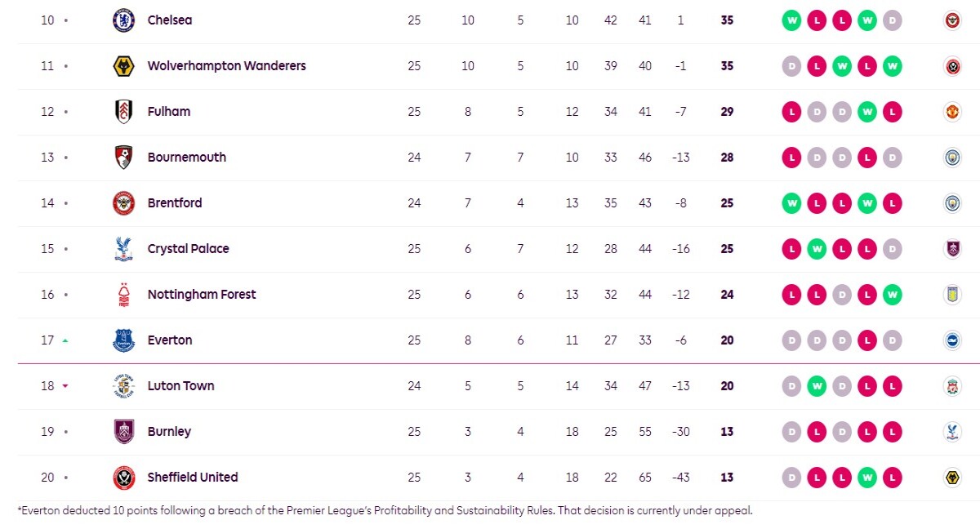Click Nottingham Forest's next opponent Aston Villa badge
Screen dimensions: 980x529
(952, 295)
